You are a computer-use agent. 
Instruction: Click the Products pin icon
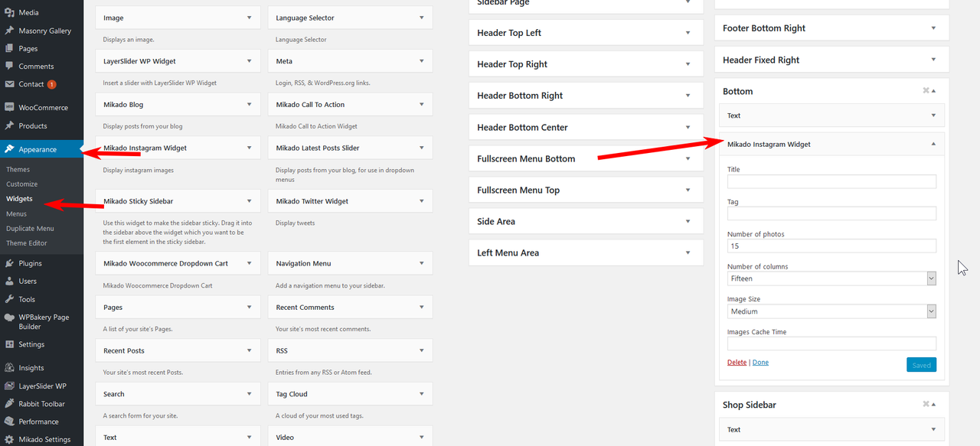pyautogui.click(x=9, y=125)
